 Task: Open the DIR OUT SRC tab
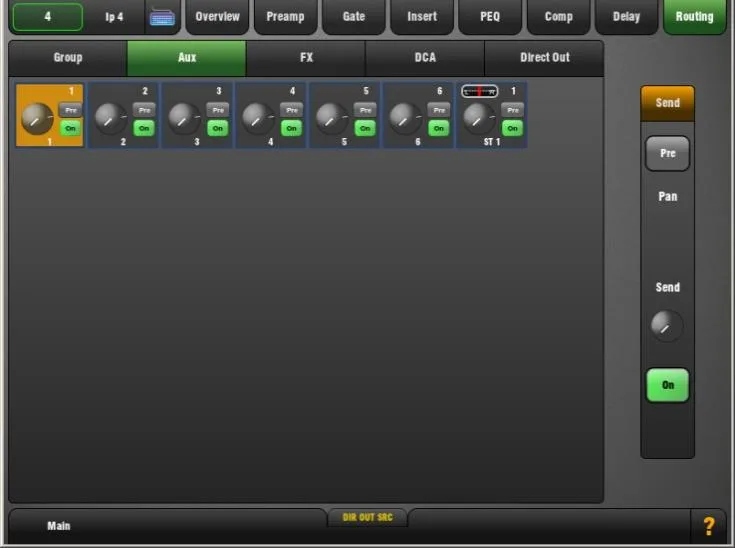368,518
